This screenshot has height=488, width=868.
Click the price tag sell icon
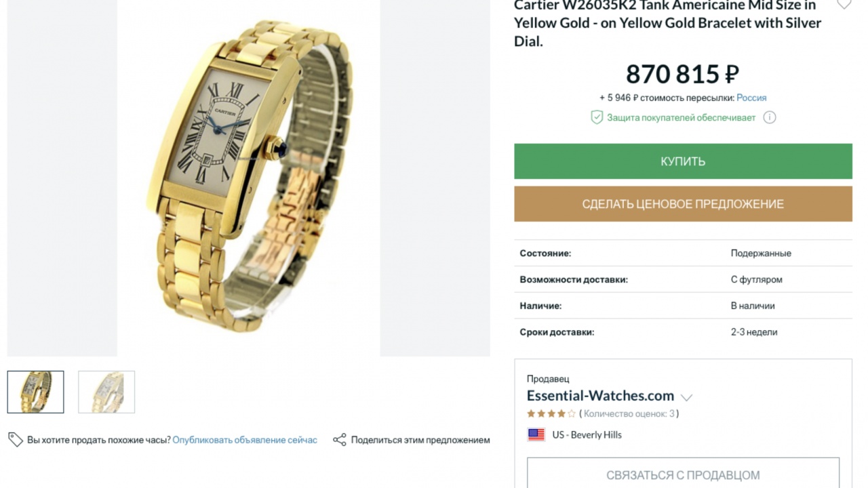(16, 440)
